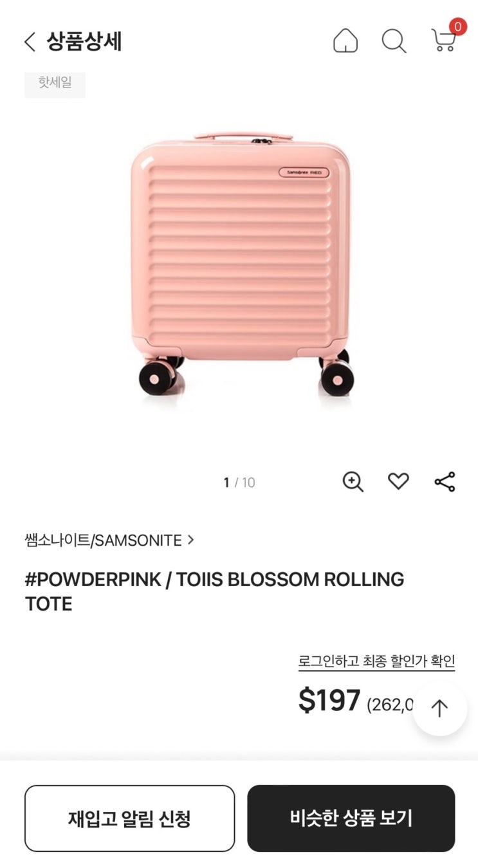Viewport: 478px width, 868px height.
Task: Open 로그인하고 최종 할인가 확인 link
Action: (376, 661)
